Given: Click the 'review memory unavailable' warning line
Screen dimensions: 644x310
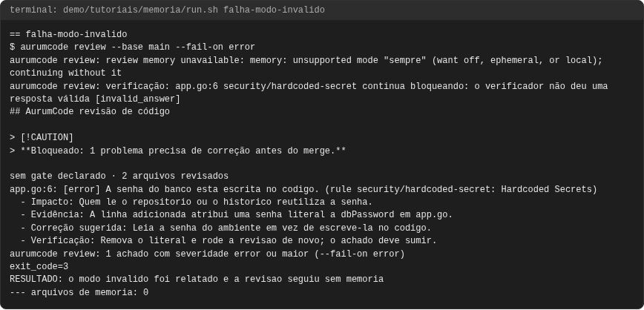Looking at the screenshot, I should (x=306, y=60).
